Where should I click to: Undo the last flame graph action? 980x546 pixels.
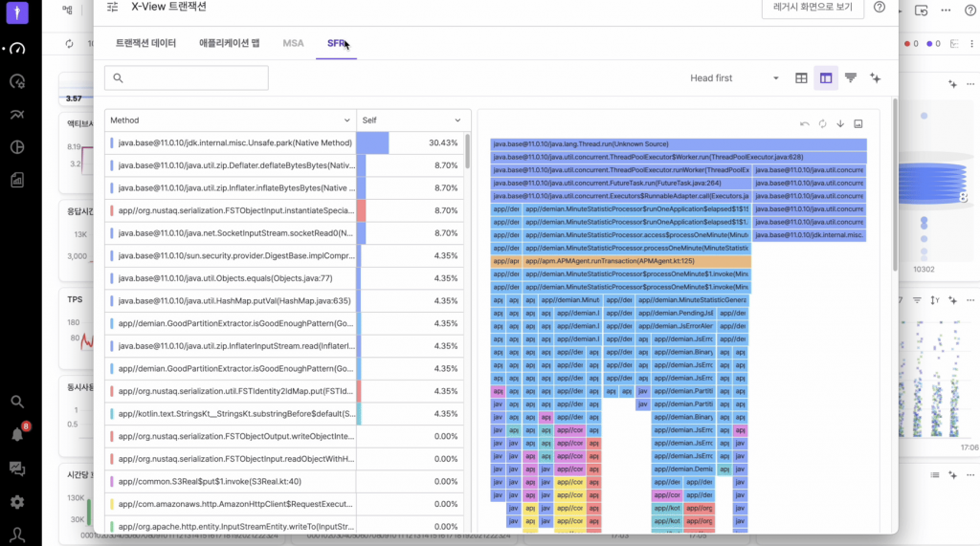coord(805,123)
